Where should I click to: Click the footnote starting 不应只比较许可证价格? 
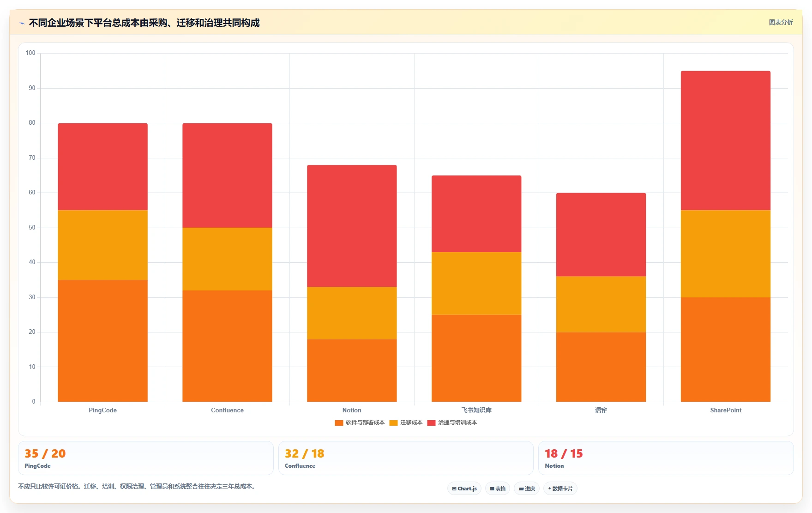click(138, 486)
